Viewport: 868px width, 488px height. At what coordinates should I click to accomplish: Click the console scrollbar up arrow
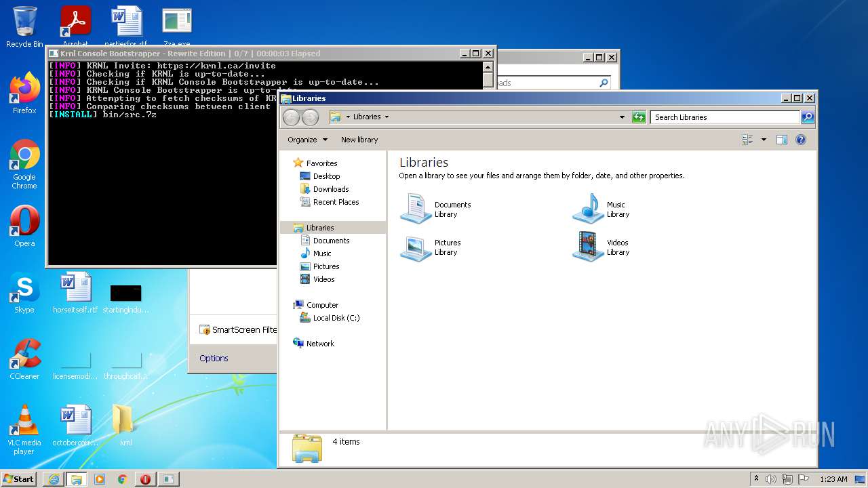(488, 66)
